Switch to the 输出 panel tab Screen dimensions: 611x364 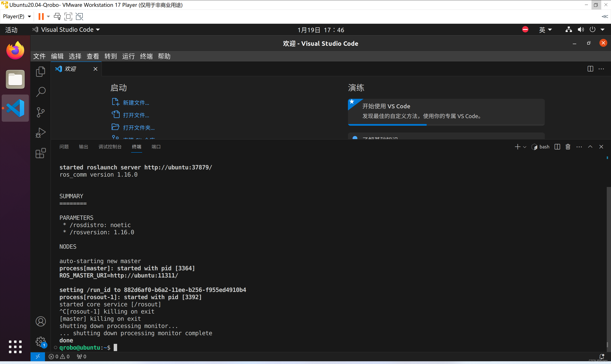(x=83, y=147)
